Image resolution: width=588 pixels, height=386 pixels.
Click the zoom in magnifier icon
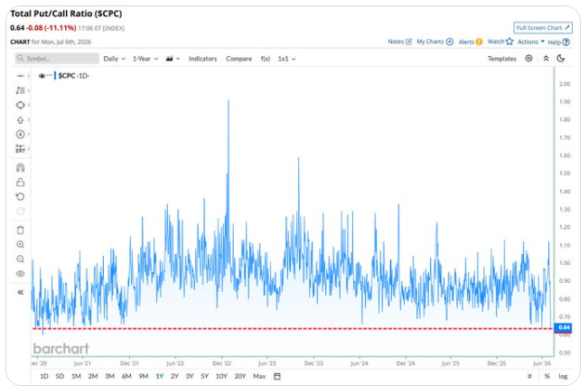pyautogui.click(x=20, y=244)
